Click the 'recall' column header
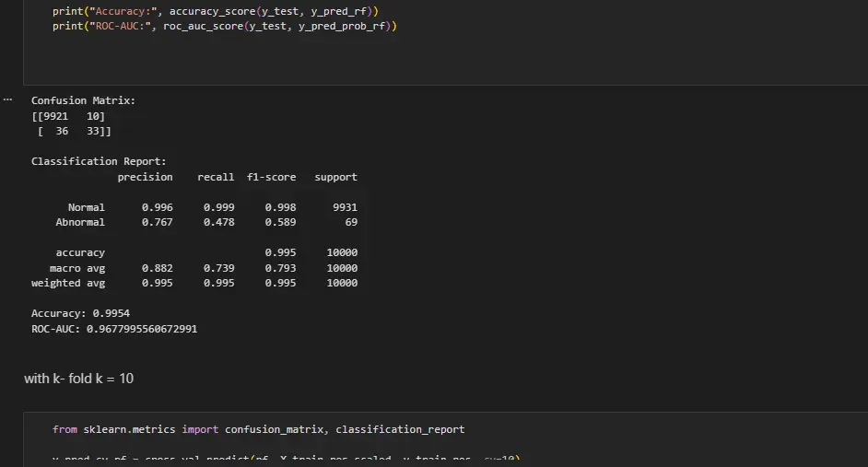Viewport: 868px width, 467px height. (x=216, y=177)
